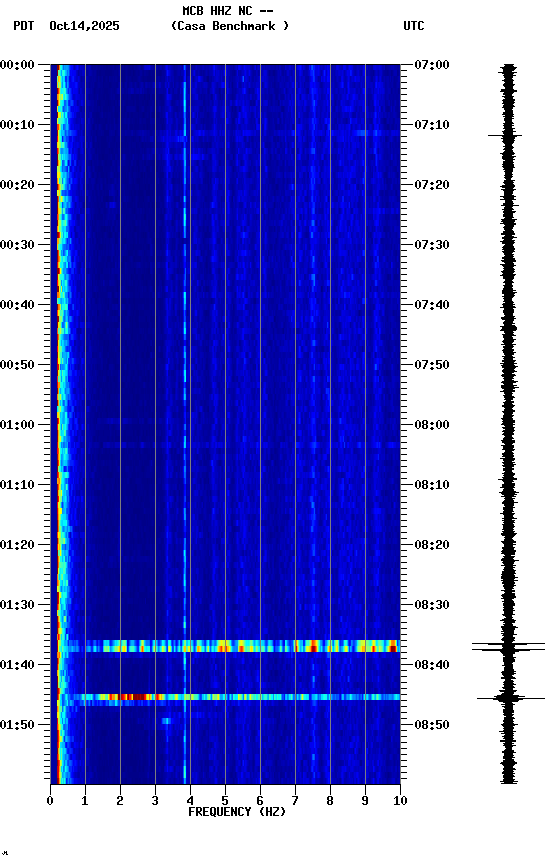Click the "(Casa Benchmark )" subtitle
Screen dimensions: 552x864
tap(229, 25)
